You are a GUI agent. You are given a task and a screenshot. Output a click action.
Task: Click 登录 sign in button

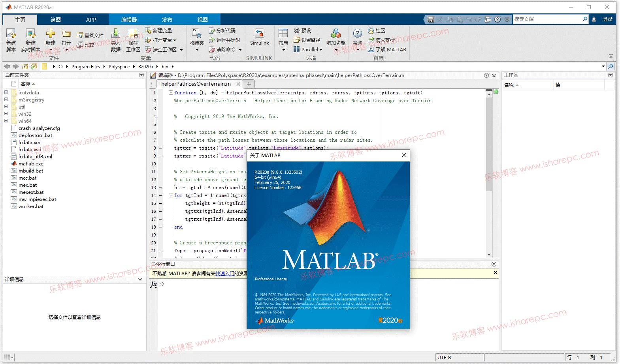pyautogui.click(x=607, y=19)
